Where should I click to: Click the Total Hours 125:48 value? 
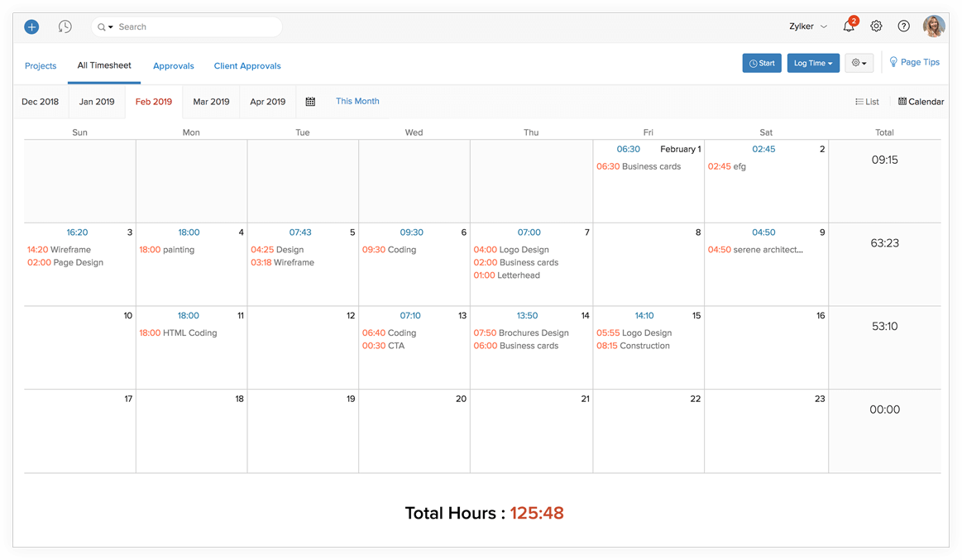[x=537, y=514]
